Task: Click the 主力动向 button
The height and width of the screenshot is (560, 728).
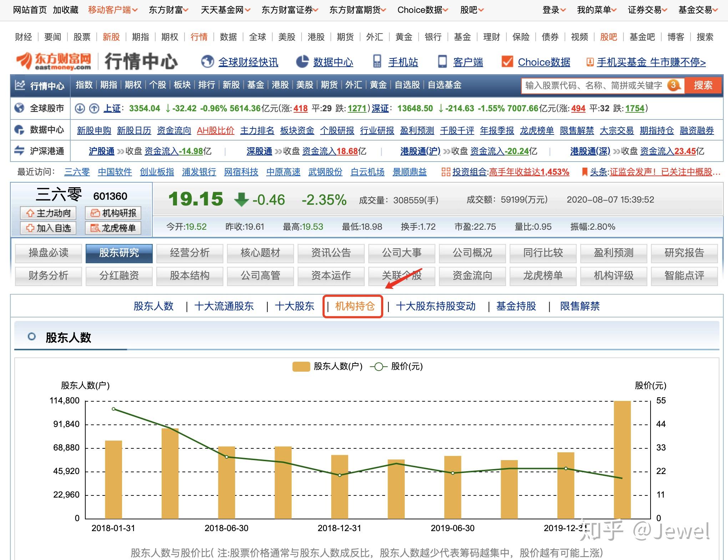Action: tap(48, 213)
